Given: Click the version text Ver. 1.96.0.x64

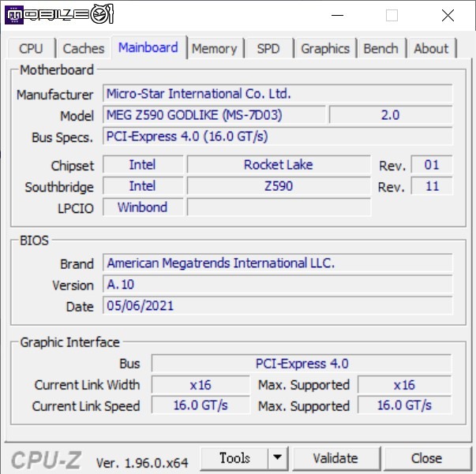Looking at the screenshot, I should 142,463.
